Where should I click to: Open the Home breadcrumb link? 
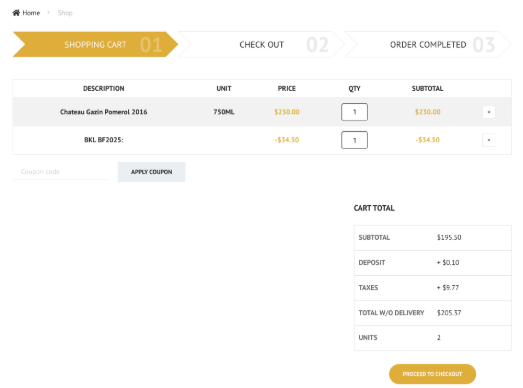point(31,13)
